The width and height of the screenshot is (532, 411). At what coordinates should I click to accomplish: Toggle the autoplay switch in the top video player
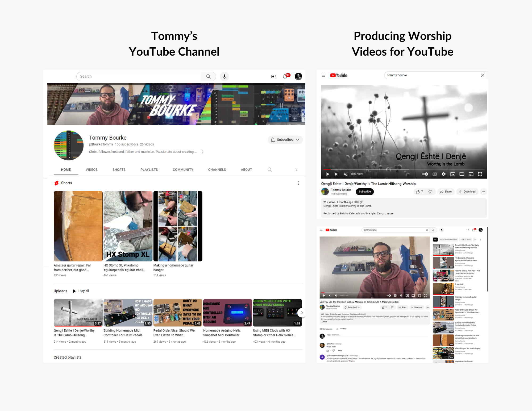425,174
